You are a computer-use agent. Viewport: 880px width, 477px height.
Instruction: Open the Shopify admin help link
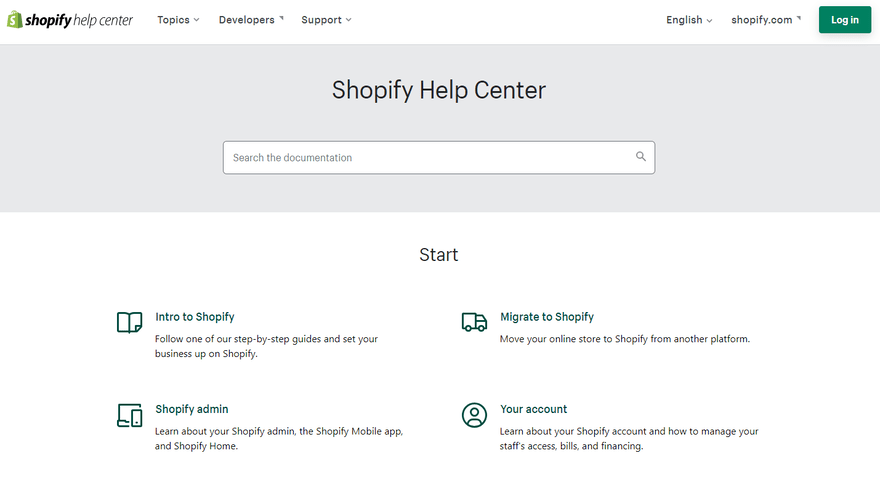pyautogui.click(x=192, y=409)
